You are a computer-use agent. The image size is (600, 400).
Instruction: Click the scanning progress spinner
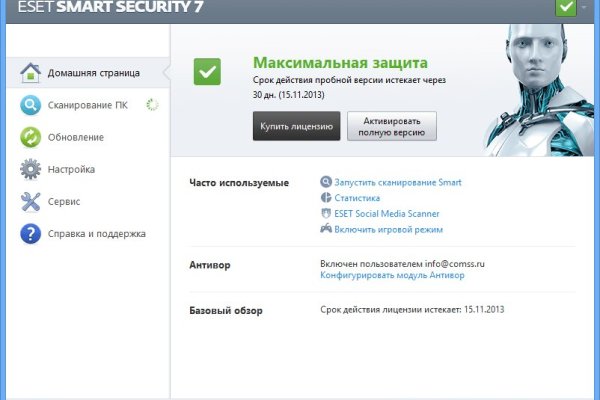click(x=152, y=104)
